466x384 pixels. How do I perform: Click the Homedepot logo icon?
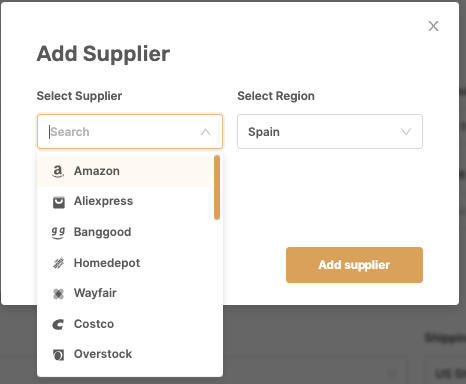pos(59,263)
